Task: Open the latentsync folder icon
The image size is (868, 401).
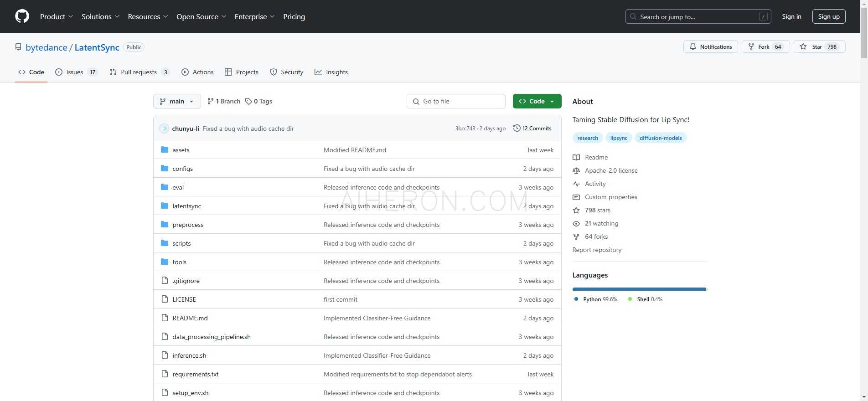Action: pyautogui.click(x=165, y=206)
